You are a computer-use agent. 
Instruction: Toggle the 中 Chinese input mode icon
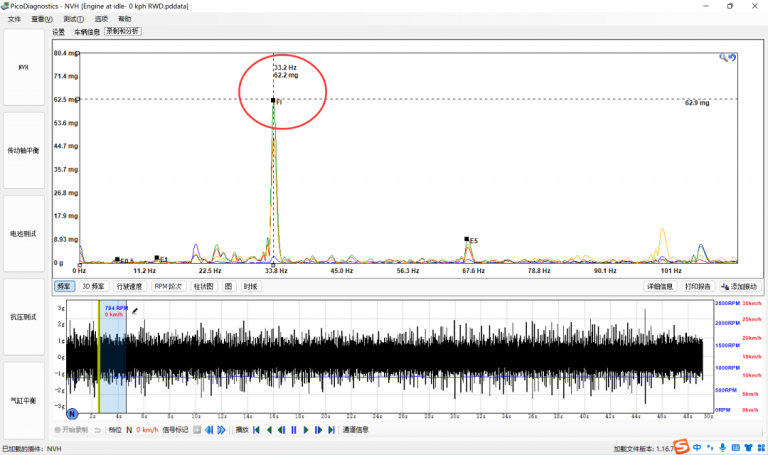pos(697,448)
